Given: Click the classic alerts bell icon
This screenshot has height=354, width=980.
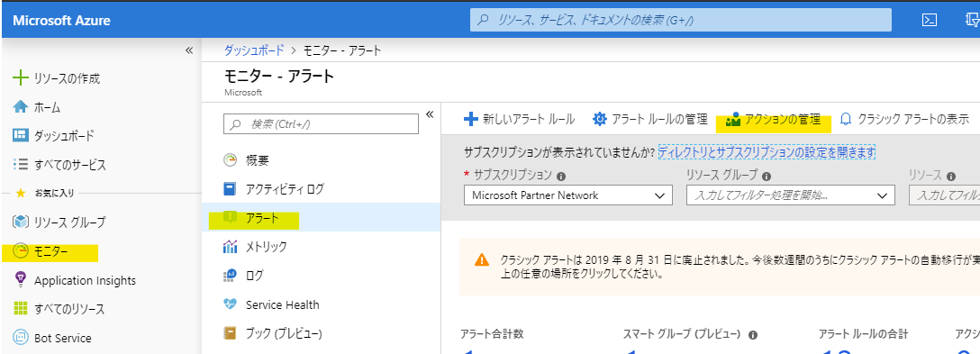Looking at the screenshot, I should pos(847,120).
